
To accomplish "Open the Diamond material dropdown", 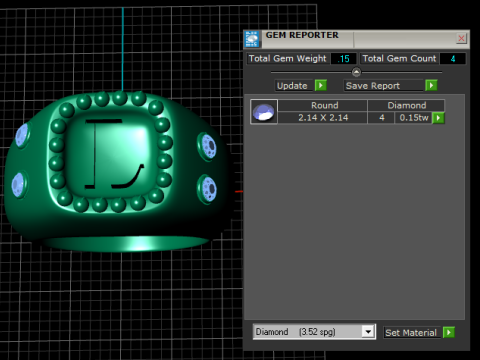I will 368,332.
